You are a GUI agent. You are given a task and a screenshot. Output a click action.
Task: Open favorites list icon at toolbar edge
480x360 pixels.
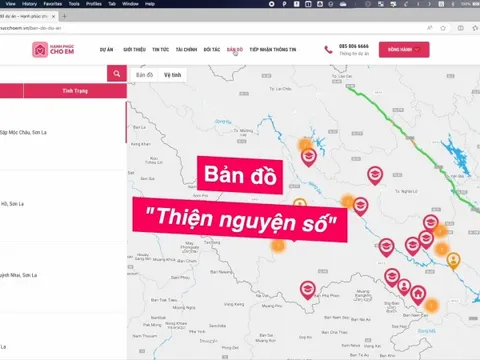coord(475,28)
